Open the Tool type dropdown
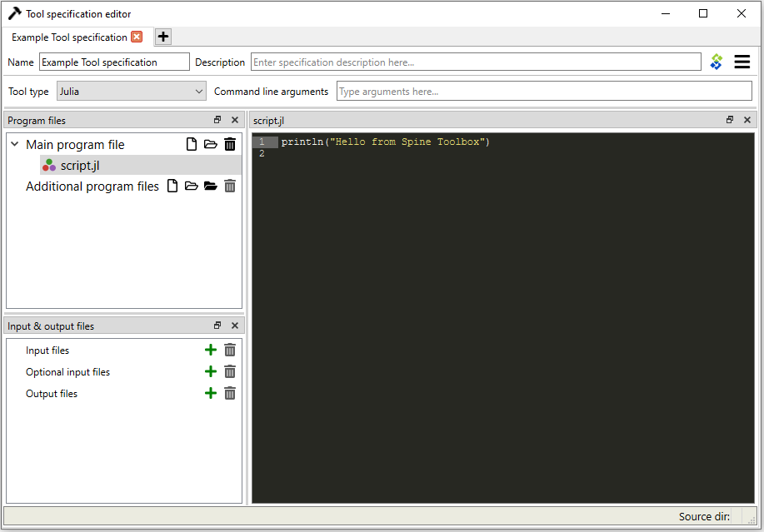This screenshot has width=764, height=532. click(x=131, y=91)
